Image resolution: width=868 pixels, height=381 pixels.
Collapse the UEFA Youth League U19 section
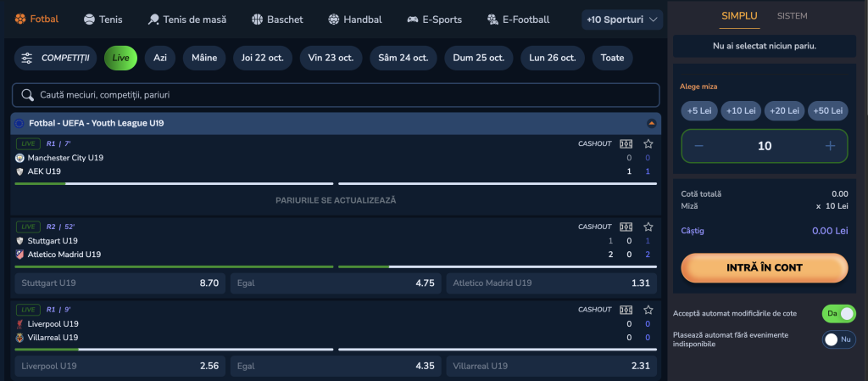coord(652,124)
